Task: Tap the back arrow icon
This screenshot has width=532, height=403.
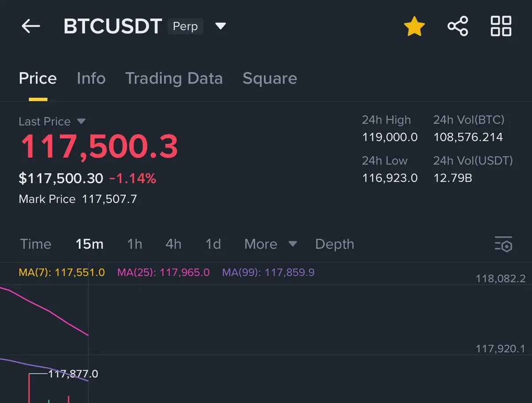Action: coord(31,27)
